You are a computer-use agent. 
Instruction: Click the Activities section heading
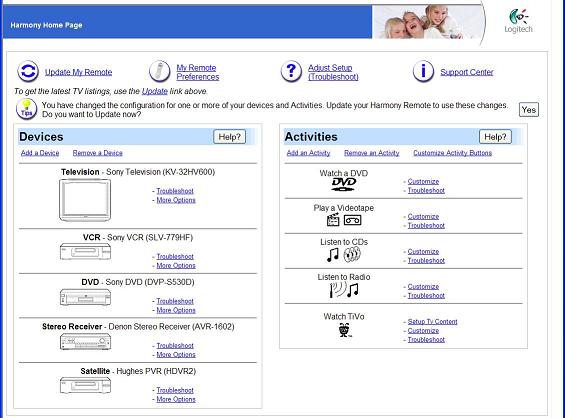[311, 137]
